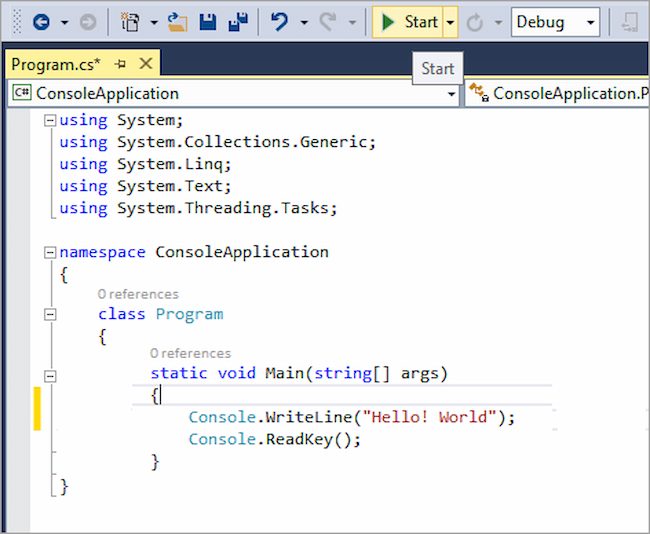Click the Redo arrow icon
The image size is (650, 534).
326,21
